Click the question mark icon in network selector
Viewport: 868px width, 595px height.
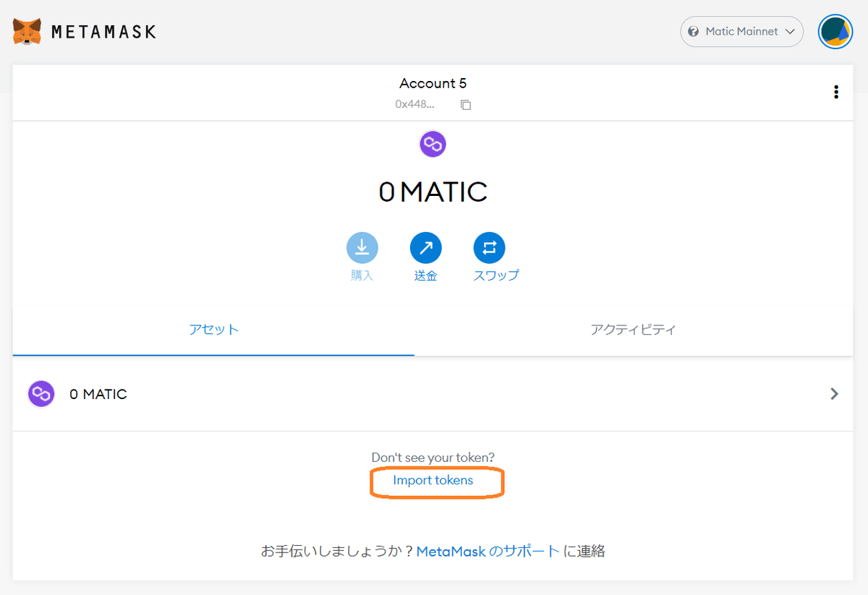coord(694,32)
